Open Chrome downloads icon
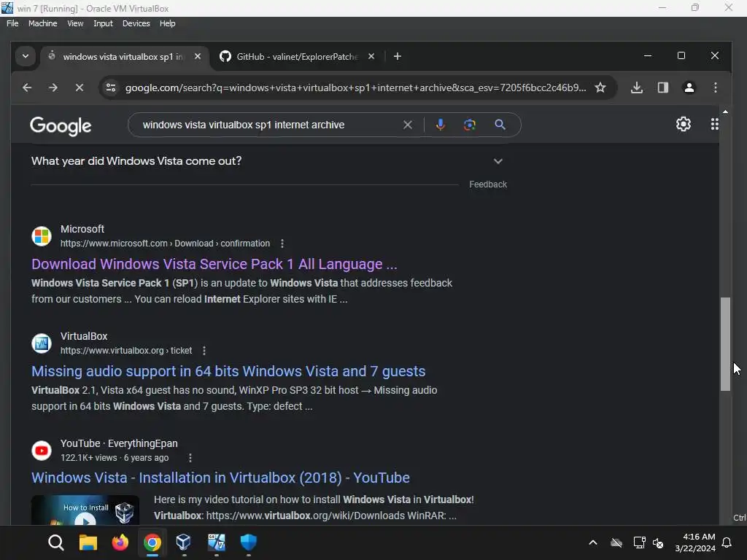The width and height of the screenshot is (747, 560). (636, 87)
